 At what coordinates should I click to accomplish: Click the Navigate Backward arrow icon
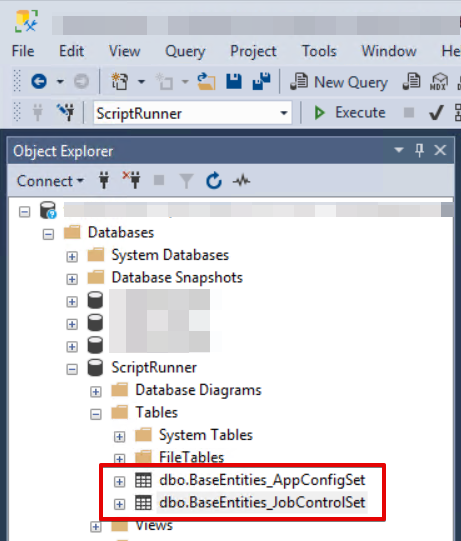(x=39, y=81)
